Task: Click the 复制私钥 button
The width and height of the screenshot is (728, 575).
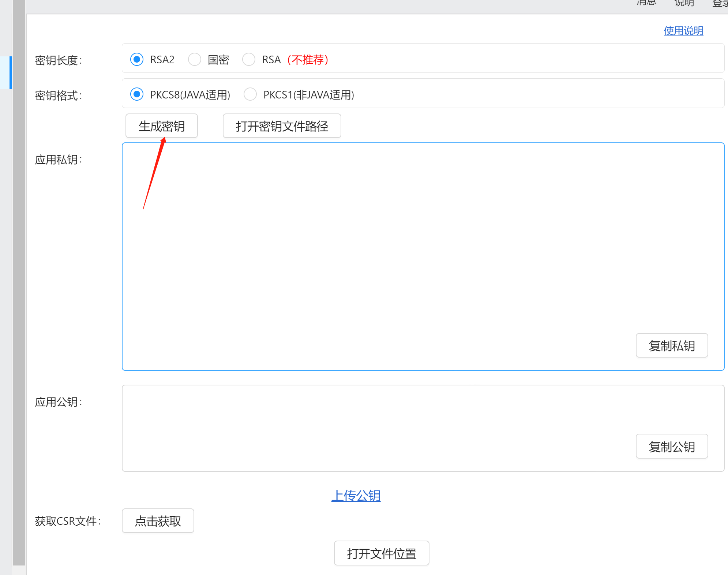Action: click(x=672, y=346)
